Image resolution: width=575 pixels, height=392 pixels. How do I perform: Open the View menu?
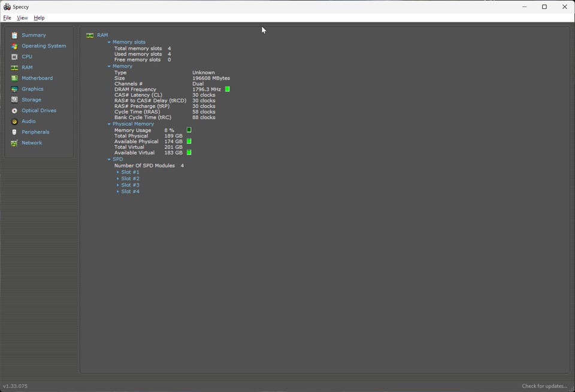pos(22,18)
